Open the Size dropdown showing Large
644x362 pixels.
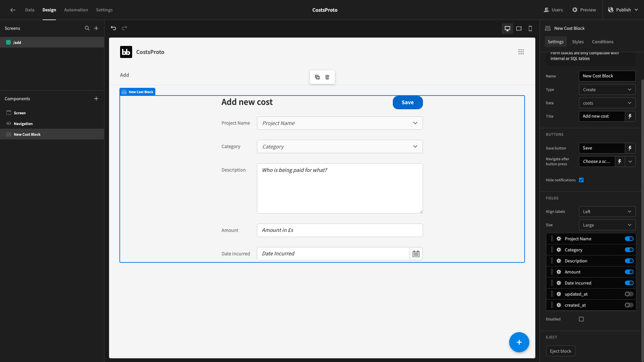pyautogui.click(x=607, y=225)
